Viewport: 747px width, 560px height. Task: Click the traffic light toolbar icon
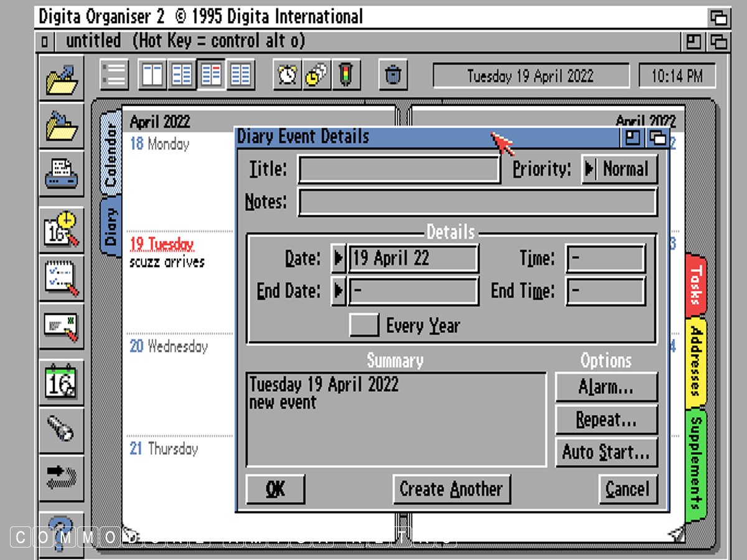(x=345, y=75)
